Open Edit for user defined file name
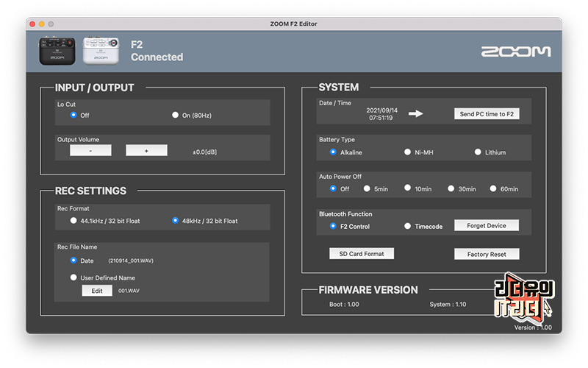 (97, 291)
